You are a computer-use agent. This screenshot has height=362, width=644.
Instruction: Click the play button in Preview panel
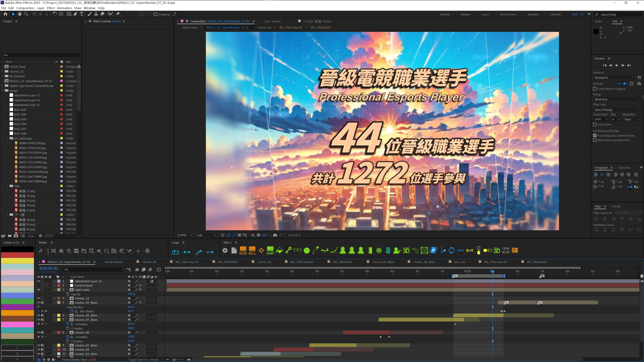tap(617, 66)
